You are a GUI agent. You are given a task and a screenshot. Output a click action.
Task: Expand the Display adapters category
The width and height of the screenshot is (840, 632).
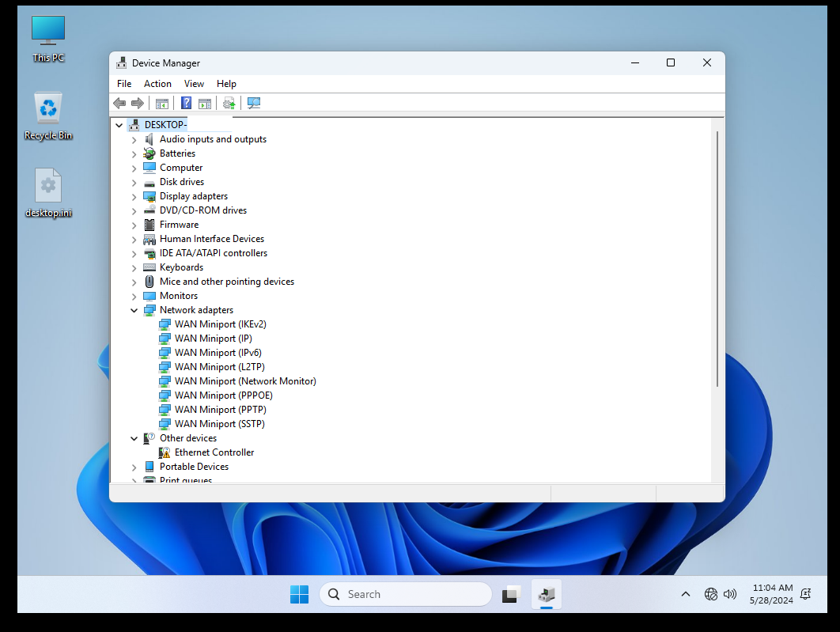click(134, 197)
